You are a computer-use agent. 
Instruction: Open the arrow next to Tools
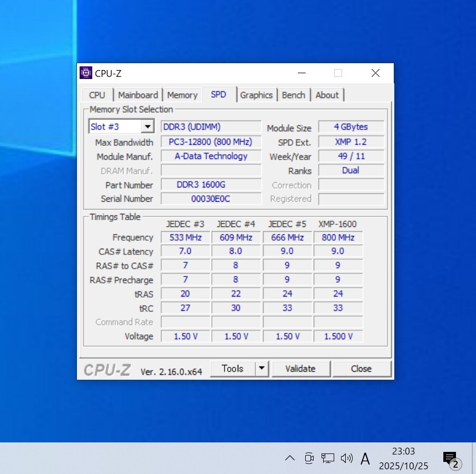(262, 369)
